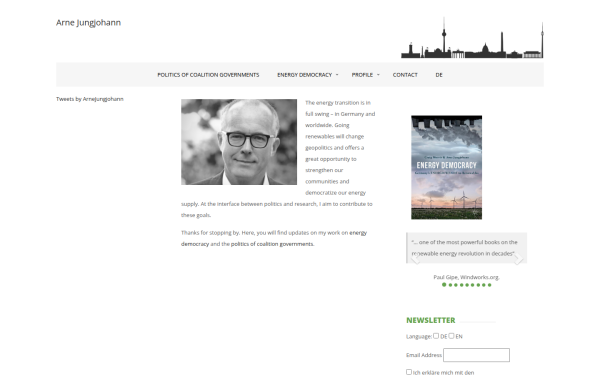Check the EN newsletter language box
This screenshot has width=600, height=375.
(x=451, y=336)
